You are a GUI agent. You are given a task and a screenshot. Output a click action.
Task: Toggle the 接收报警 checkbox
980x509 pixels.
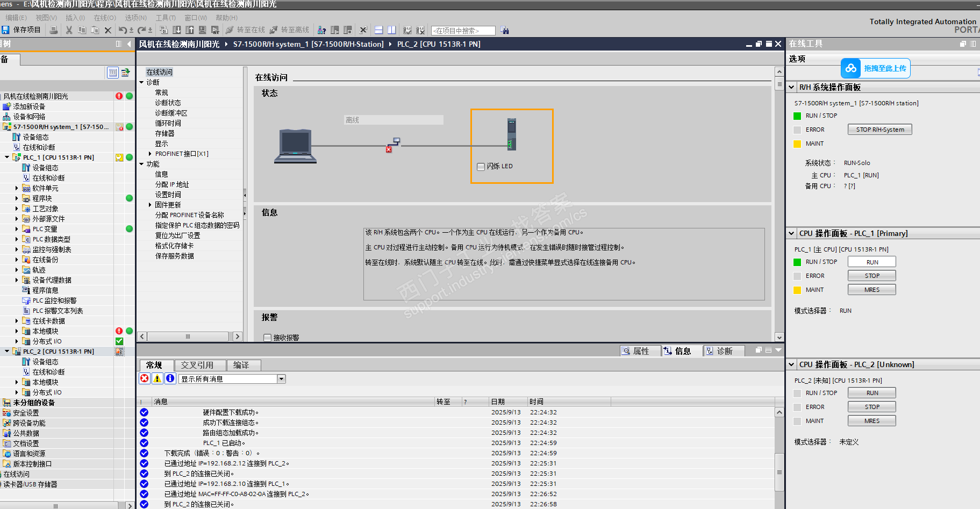coord(267,338)
